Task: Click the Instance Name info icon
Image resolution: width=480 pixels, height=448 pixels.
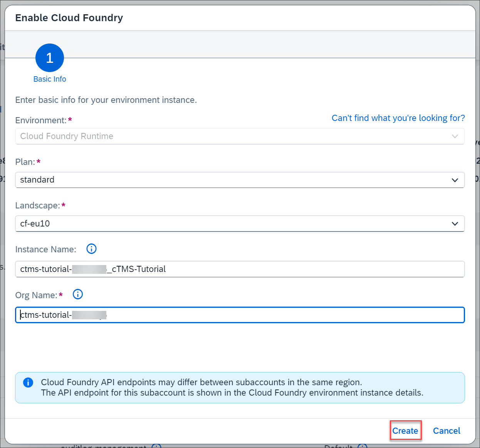Action: 91,249
